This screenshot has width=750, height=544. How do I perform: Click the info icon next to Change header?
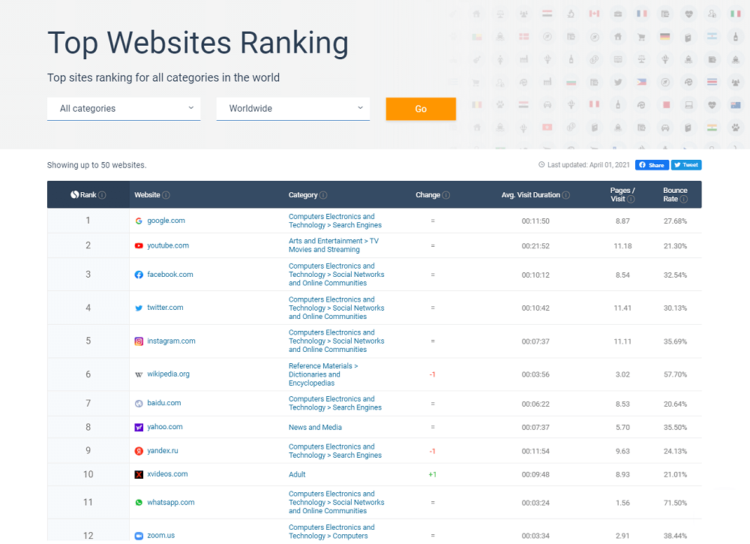pos(446,195)
